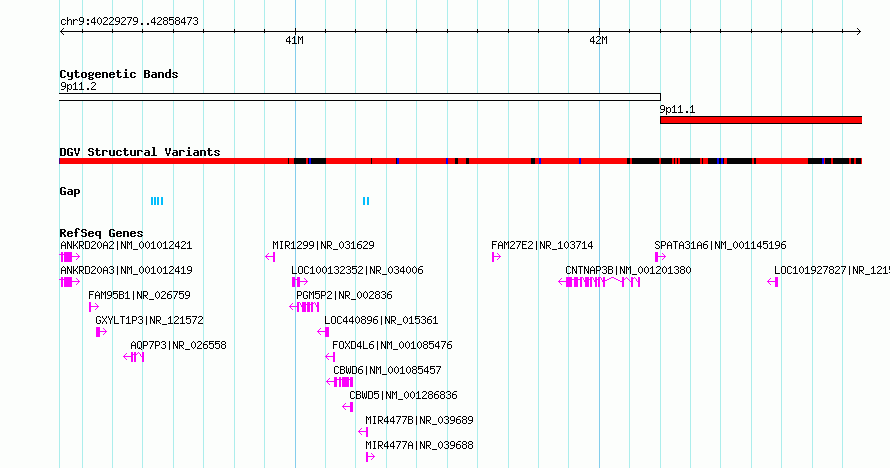Click the 9p11.2 band label
The image size is (890, 468).
[78, 86]
